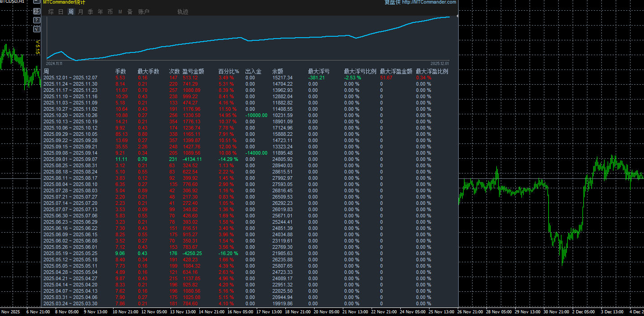Open the 币 symbol statistics tab

(110, 12)
